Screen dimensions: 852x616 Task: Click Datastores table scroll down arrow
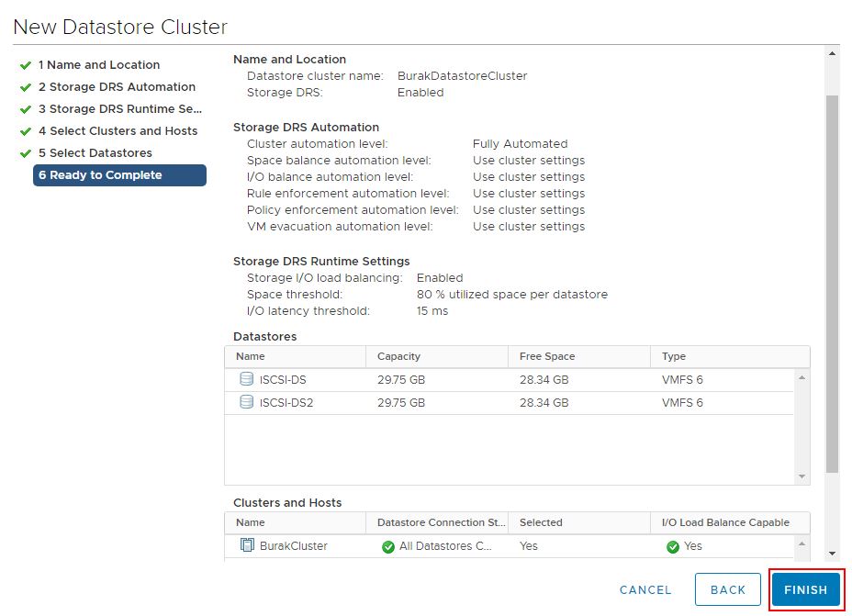click(802, 476)
